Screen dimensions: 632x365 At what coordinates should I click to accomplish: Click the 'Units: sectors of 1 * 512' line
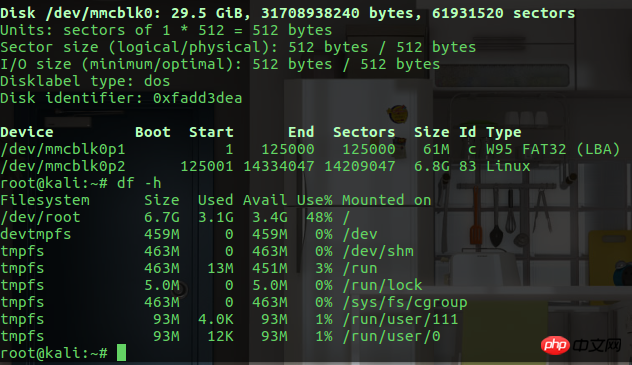point(166,30)
